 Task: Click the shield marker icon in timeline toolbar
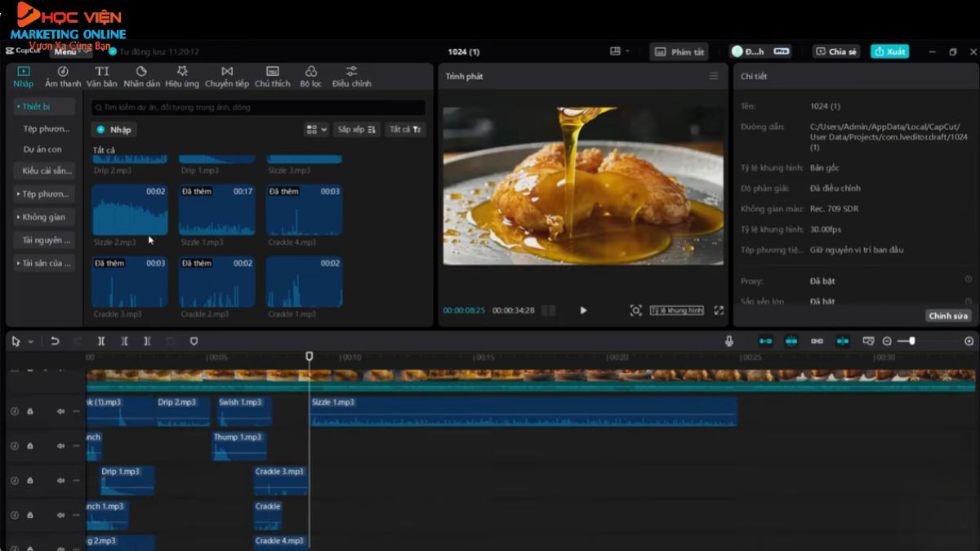click(194, 341)
